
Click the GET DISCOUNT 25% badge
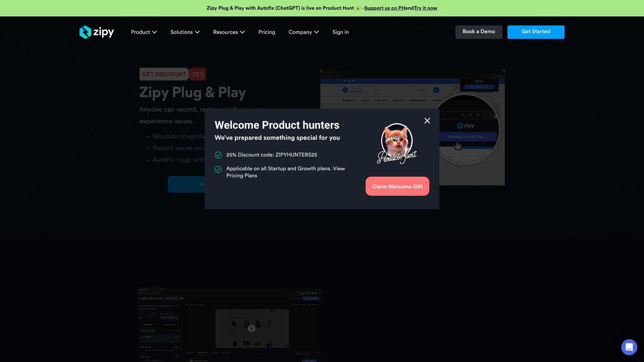click(173, 74)
